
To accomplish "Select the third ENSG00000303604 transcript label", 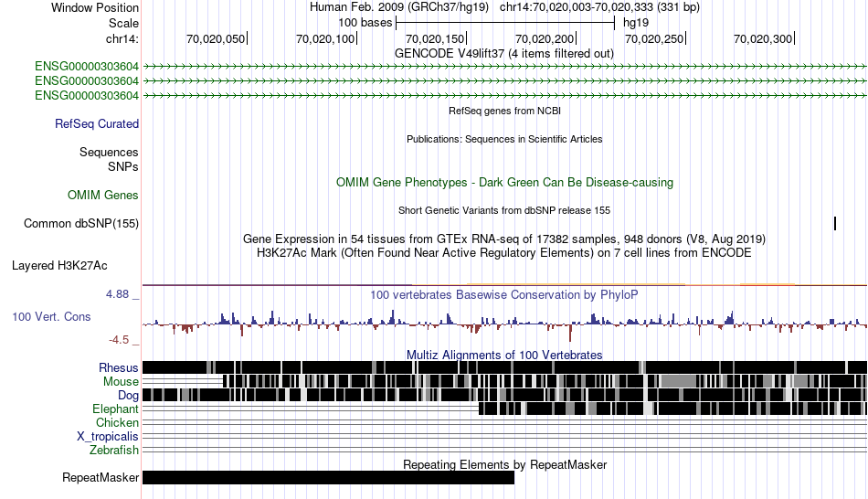I will coord(87,96).
